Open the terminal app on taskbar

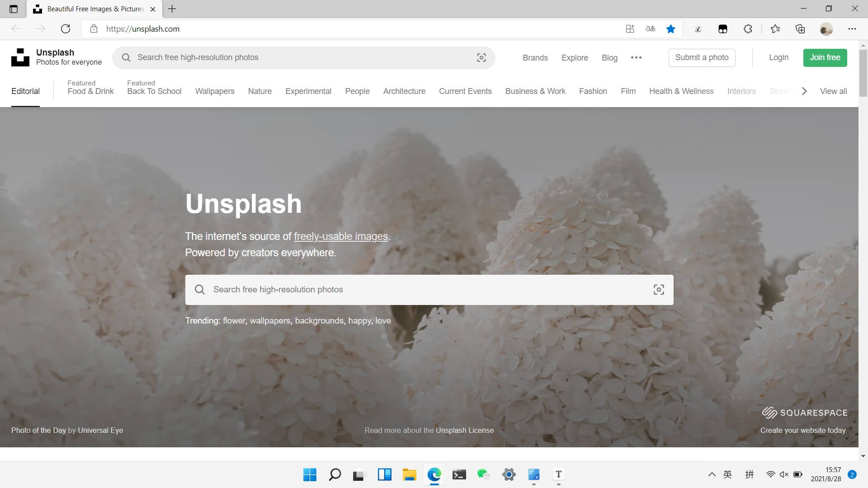click(459, 474)
